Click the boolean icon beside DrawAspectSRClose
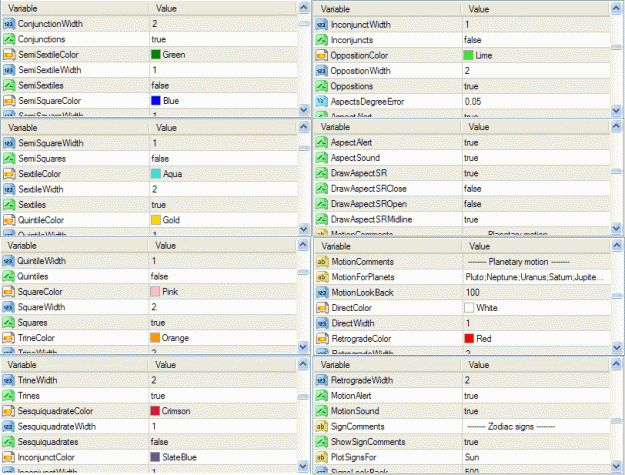The height and width of the screenshot is (475, 625). pos(321,188)
